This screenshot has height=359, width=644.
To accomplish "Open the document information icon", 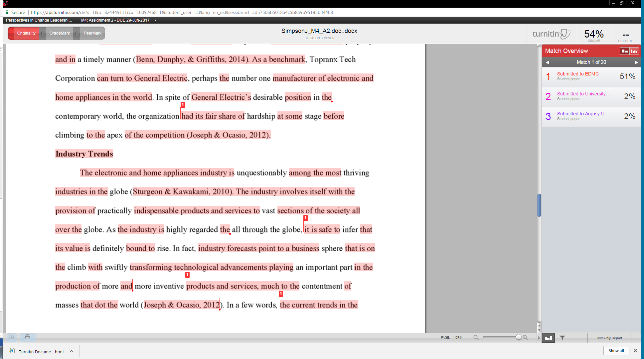I will point(11,337).
